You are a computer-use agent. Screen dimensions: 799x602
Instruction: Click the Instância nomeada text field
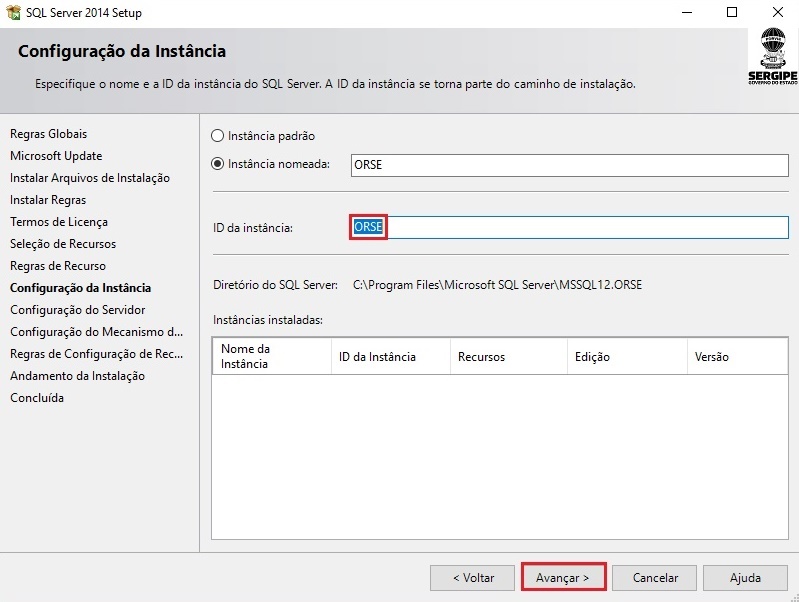point(569,165)
